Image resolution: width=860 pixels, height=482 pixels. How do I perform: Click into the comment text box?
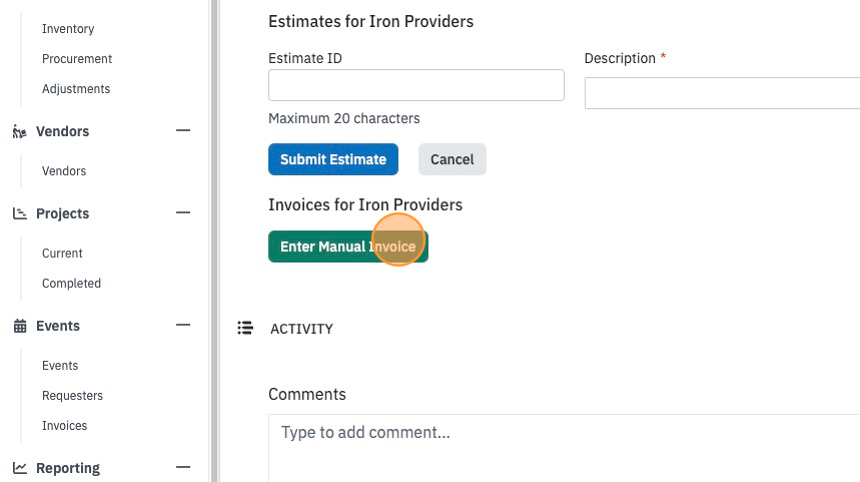coord(564,448)
